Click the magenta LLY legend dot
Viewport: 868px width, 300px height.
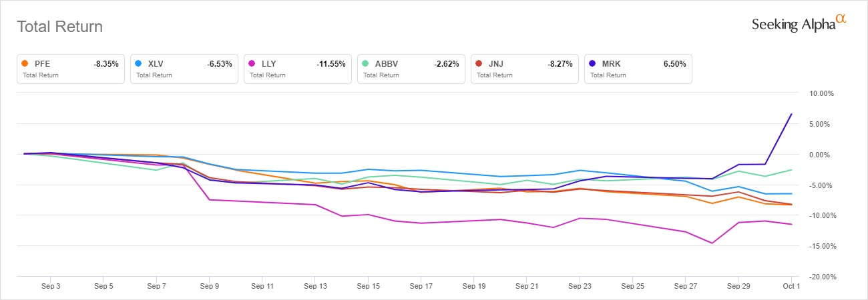pyautogui.click(x=252, y=63)
